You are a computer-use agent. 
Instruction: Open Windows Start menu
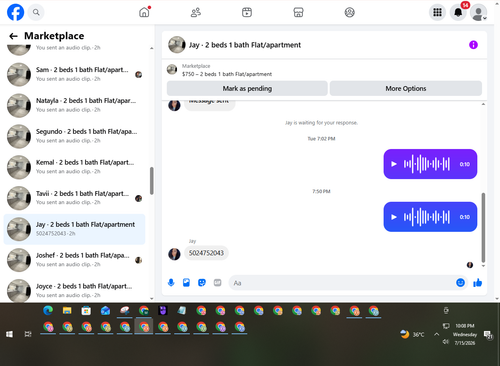coord(9,334)
